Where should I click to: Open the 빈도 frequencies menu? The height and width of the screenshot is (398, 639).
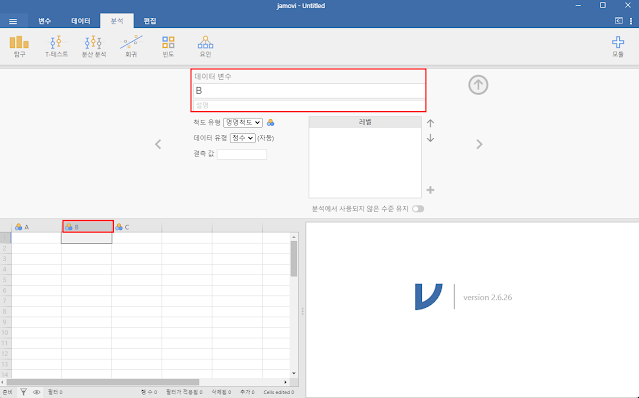pos(168,46)
